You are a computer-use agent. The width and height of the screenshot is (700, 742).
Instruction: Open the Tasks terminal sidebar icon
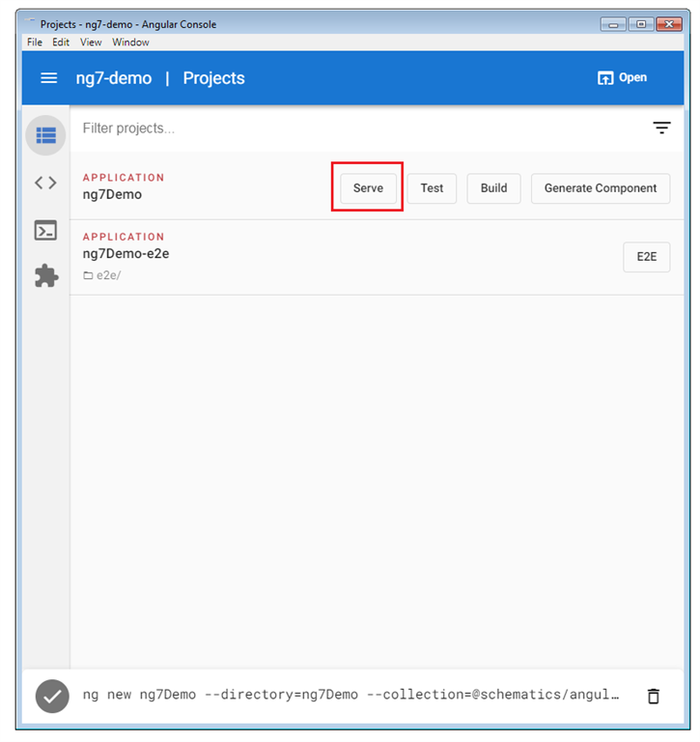coord(46,231)
